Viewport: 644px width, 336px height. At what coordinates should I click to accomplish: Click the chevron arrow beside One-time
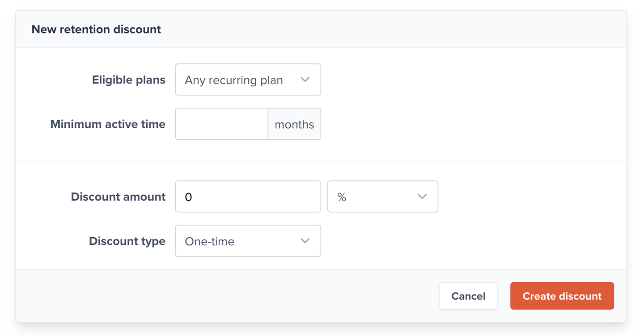point(305,241)
